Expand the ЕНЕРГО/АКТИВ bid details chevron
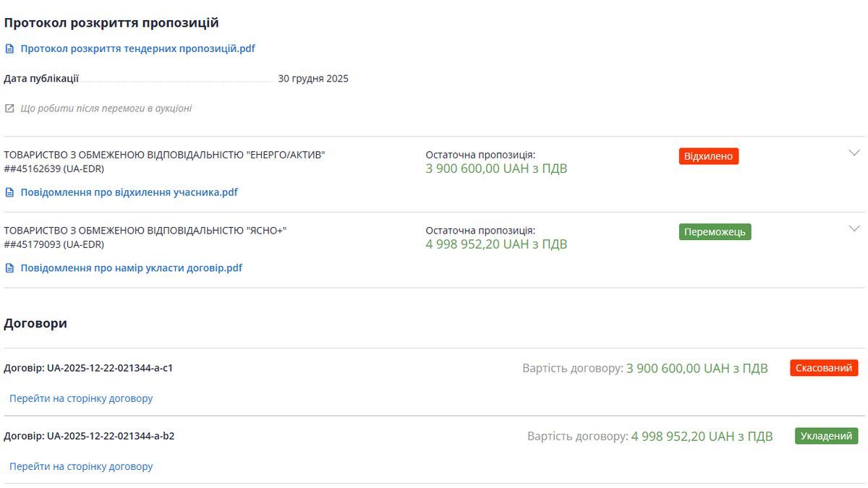Screen dimensions: 868x488 tap(854, 153)
